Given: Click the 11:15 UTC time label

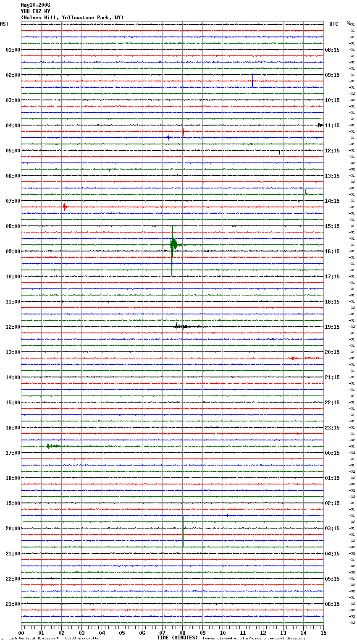Looking at the screenshot, I should 332,126.
